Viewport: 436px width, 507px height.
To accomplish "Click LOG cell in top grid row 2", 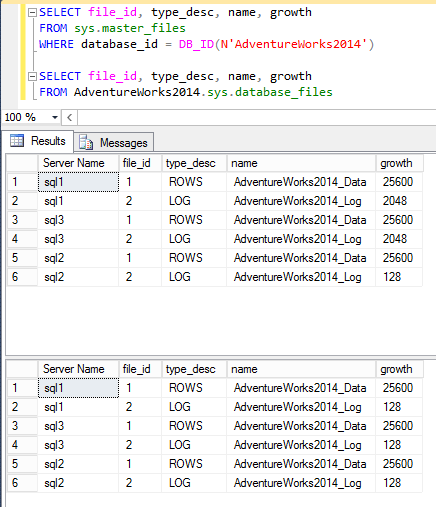I will click(194, 201).
